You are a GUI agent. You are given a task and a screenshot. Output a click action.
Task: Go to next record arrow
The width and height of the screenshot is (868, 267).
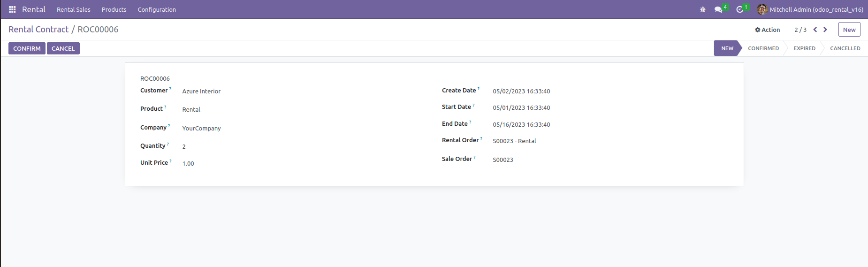click(x=825, y=30)
